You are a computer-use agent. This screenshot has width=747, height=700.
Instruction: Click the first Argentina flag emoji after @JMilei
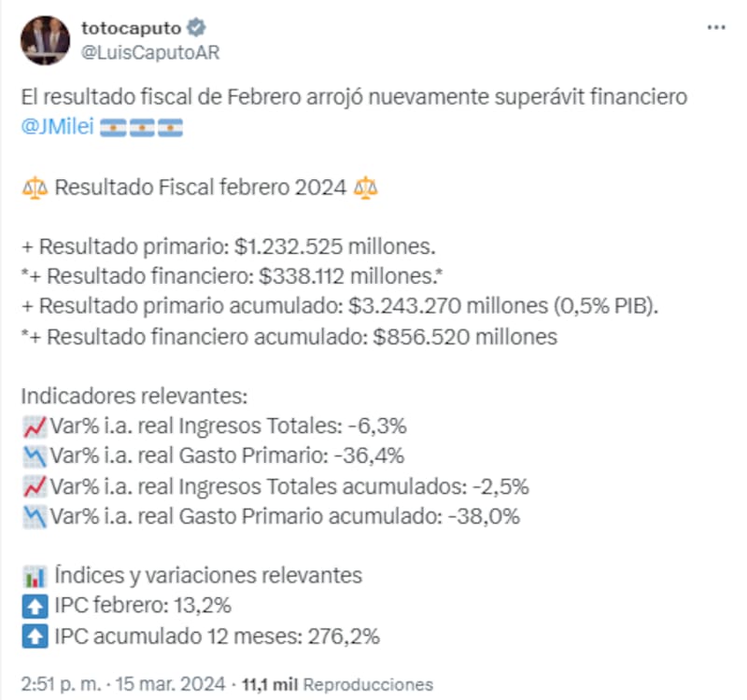[112, 128]
